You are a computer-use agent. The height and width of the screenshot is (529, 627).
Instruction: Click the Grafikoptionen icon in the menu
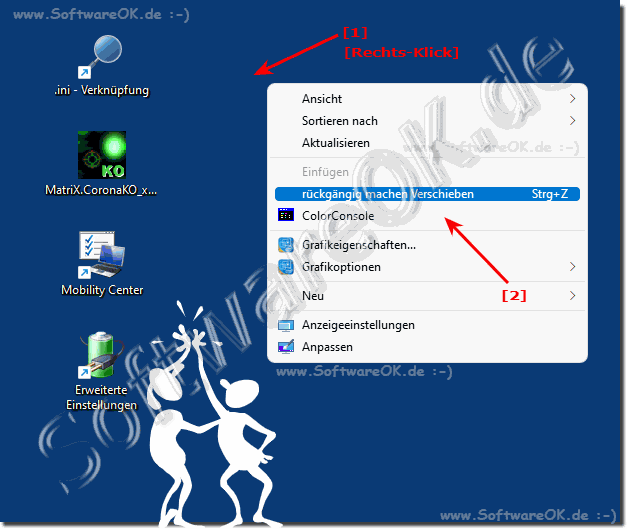286,267
